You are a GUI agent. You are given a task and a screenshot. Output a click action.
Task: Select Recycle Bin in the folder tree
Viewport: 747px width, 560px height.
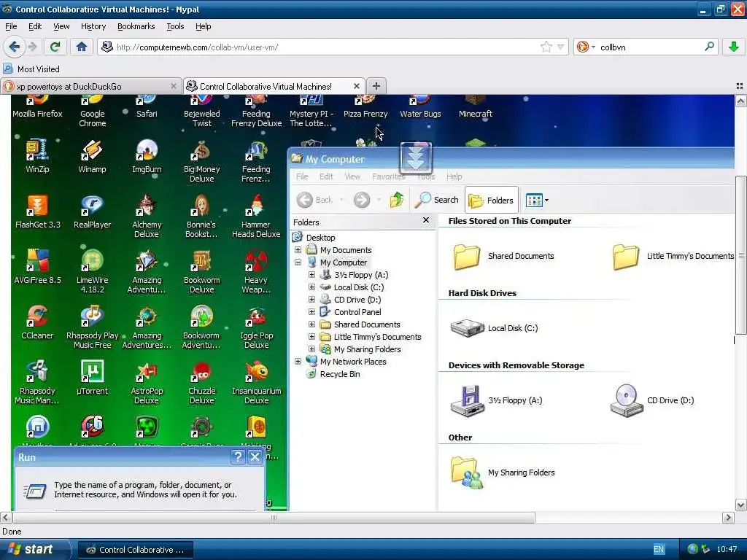click(333, 374)
